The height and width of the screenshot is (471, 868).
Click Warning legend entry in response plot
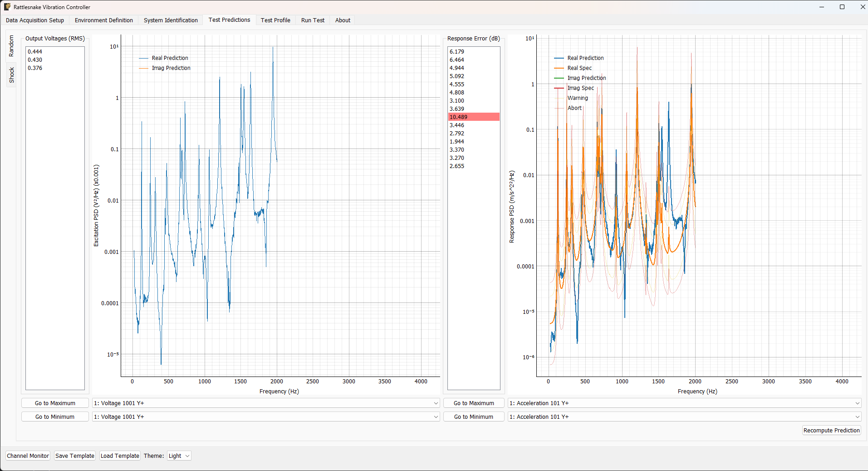click(x=571, y=98)
